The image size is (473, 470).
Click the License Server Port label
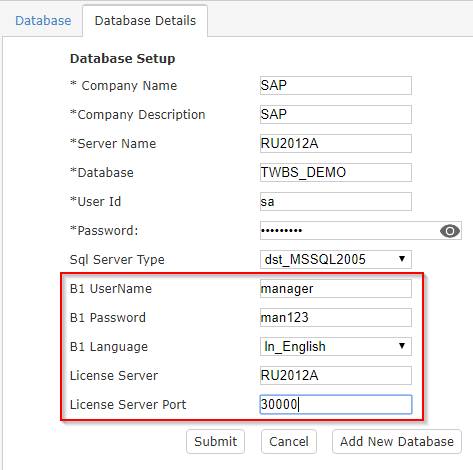pyautogui.click(x=128, y=405)
